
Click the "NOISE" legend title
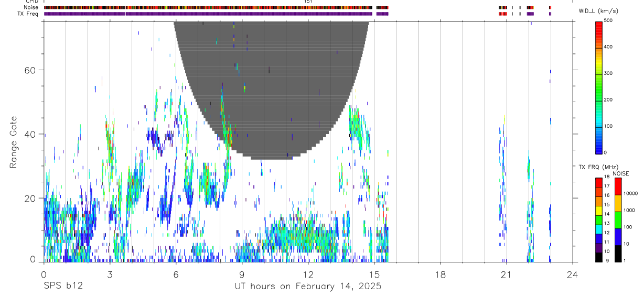click(620, 173)
